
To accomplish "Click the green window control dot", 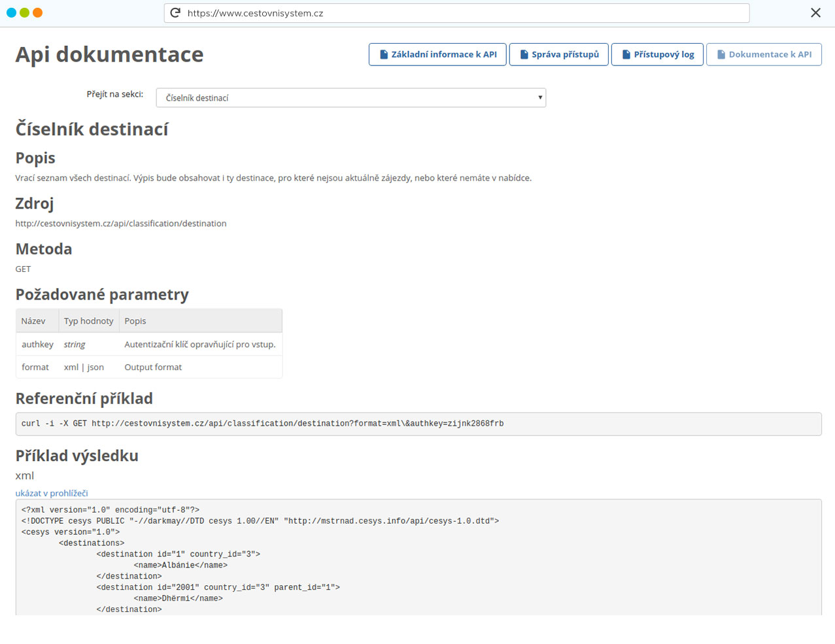I will [x=24, y=13].
